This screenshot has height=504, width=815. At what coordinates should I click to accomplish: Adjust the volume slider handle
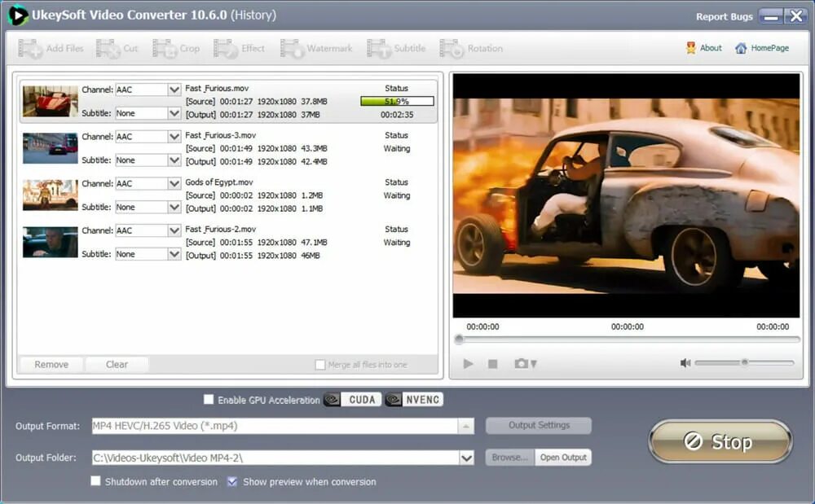point(744,362)
